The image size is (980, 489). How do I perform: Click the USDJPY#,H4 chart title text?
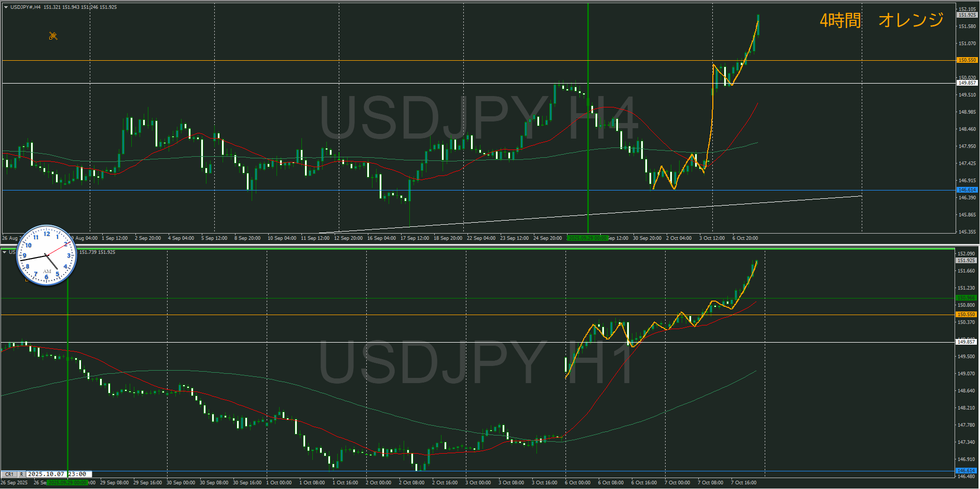point(25,7)
